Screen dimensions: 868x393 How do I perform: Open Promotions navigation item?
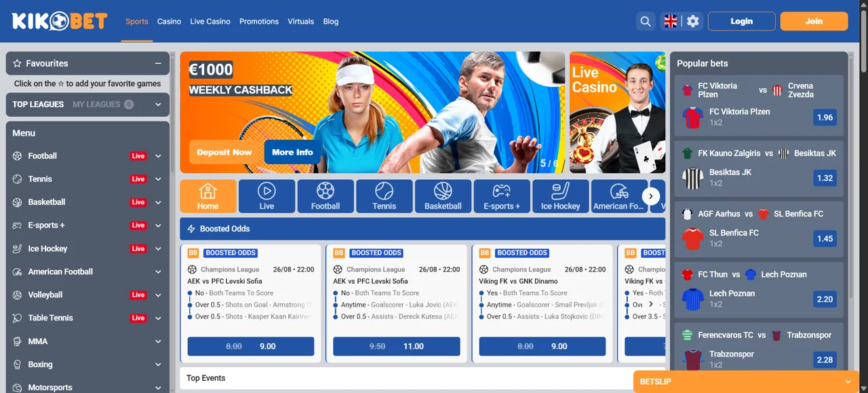coord(259,21)
